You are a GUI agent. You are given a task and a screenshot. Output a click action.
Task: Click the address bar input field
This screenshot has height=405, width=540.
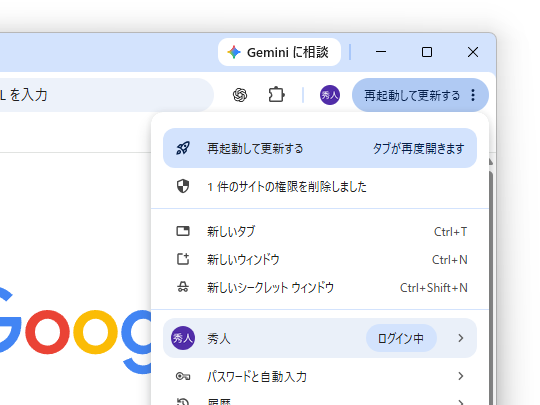click(x=106, y=95)
